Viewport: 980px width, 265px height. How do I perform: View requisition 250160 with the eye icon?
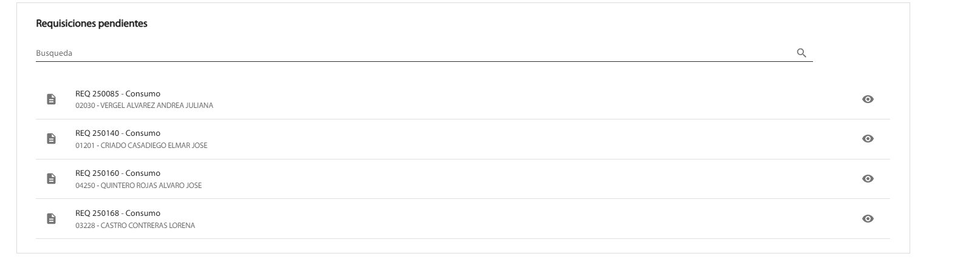coord(868,179)
